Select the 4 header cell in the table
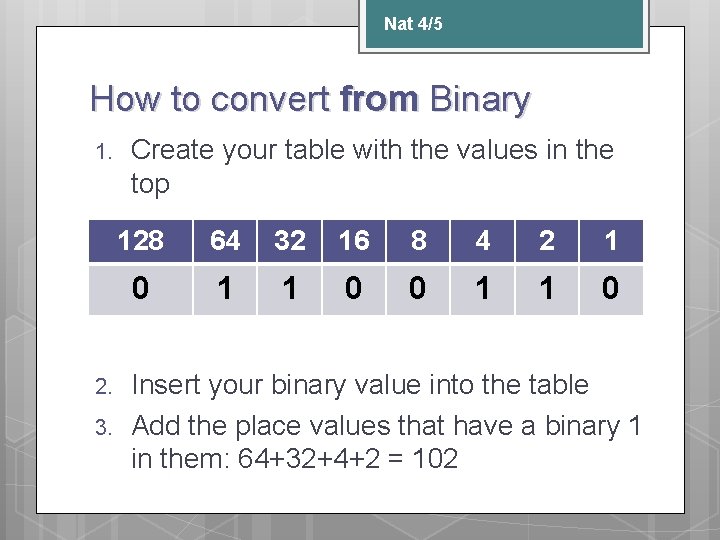Image resolution: width=720 pixels, height=540 pixels. point(483,241)
